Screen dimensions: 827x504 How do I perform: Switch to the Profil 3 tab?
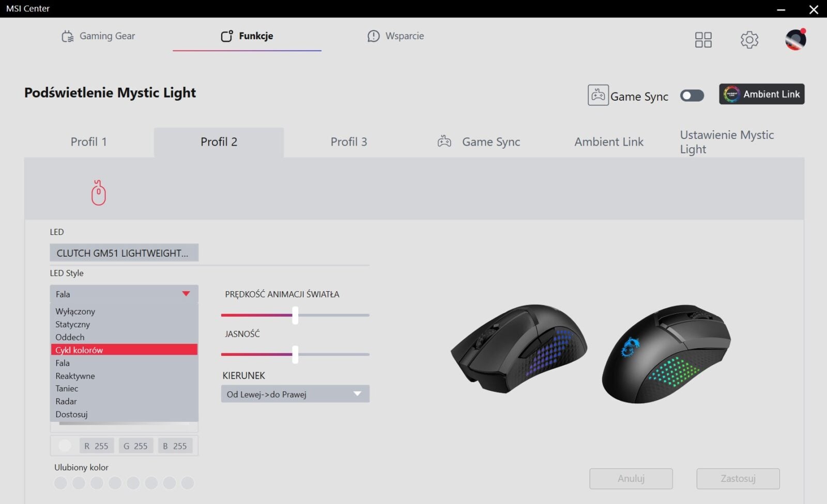coord(349,142)
